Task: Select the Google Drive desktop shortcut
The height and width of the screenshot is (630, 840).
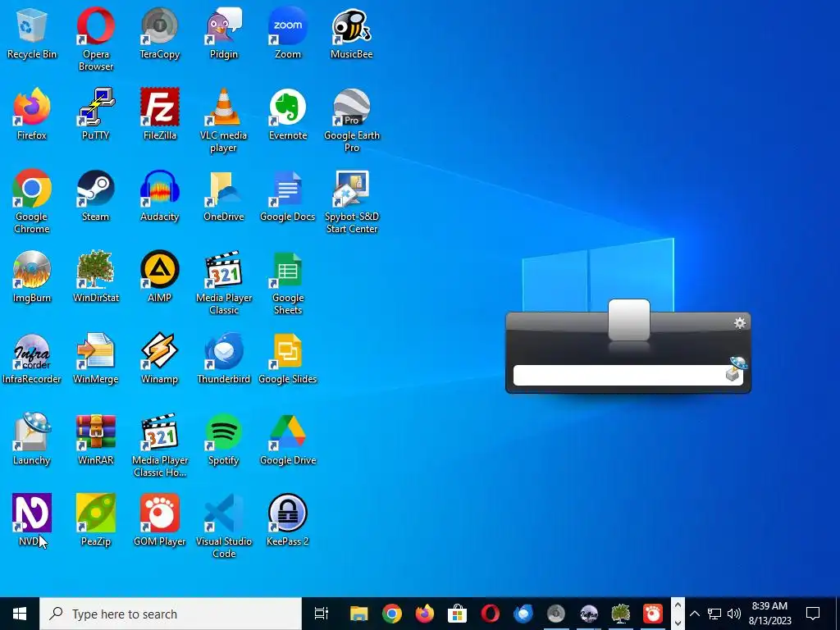Action: tap(288, 440)
